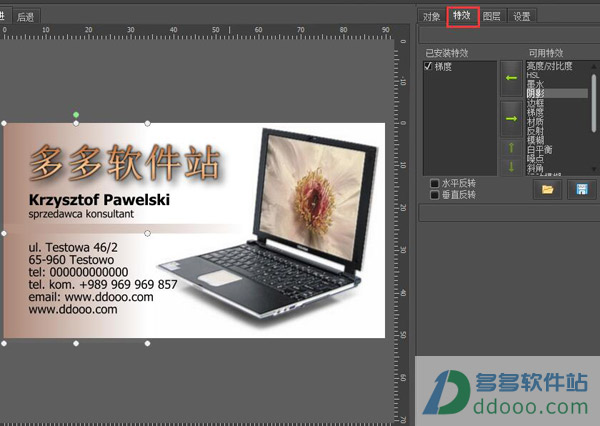Move the installed effect up with the up arrow
This screenshot has width=600, height=426.
click(x=512, y=148)
